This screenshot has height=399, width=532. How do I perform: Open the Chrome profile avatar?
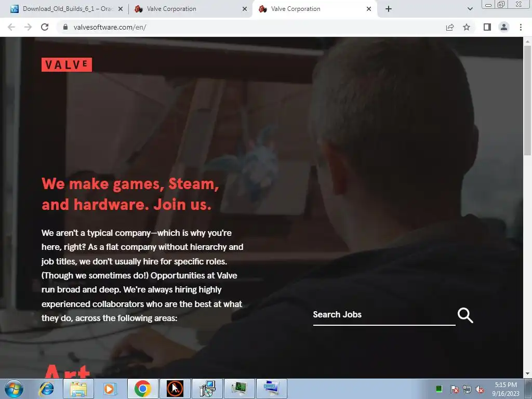(x=504, y=27)
